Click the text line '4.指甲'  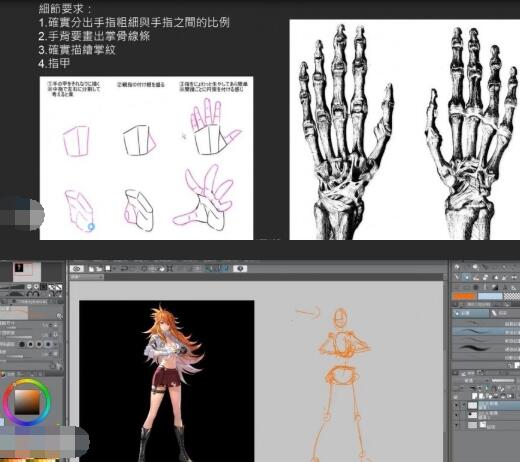(54, 63)
